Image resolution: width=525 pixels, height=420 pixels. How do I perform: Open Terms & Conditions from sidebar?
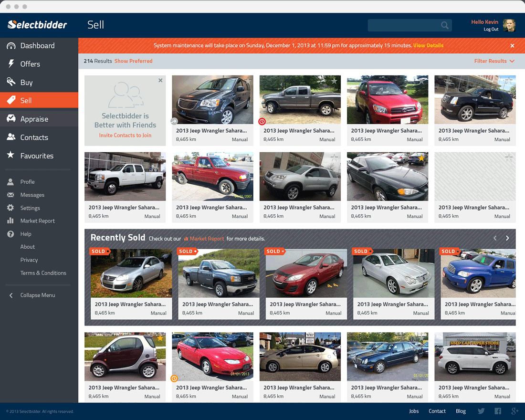[x=43, y=273]
